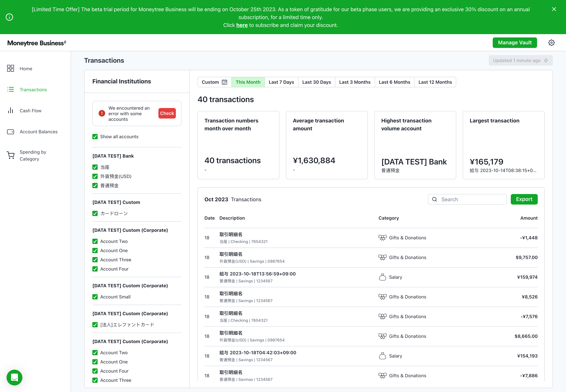Click Salary bag icon on ¥154,193 row

382,356
